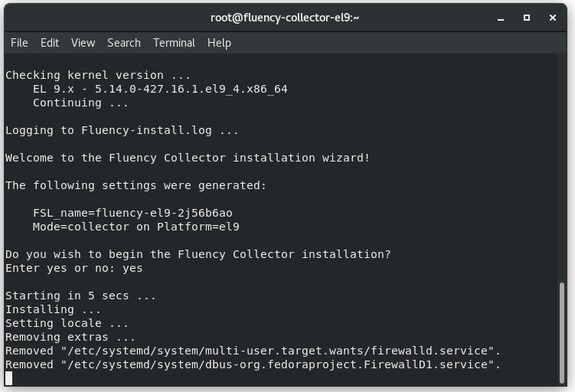Viewport: 575px width, 392px height.
Task: Click the terminal cursor block
Action: click(x=8, y=378)
